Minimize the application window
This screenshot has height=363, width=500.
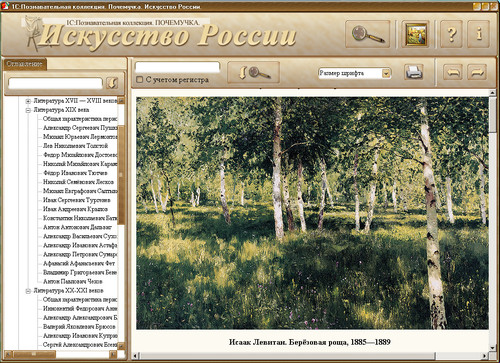pyautogui.click(x=477, y=6)
